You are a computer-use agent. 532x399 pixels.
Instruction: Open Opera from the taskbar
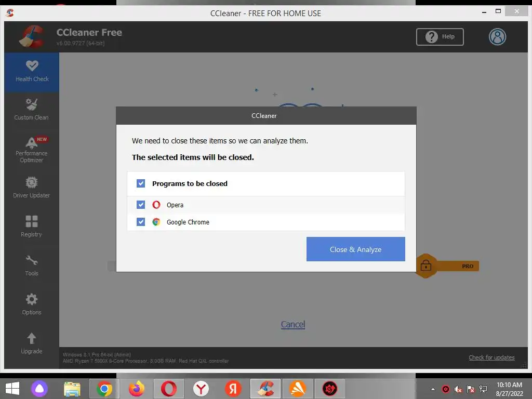click(169, 389)
